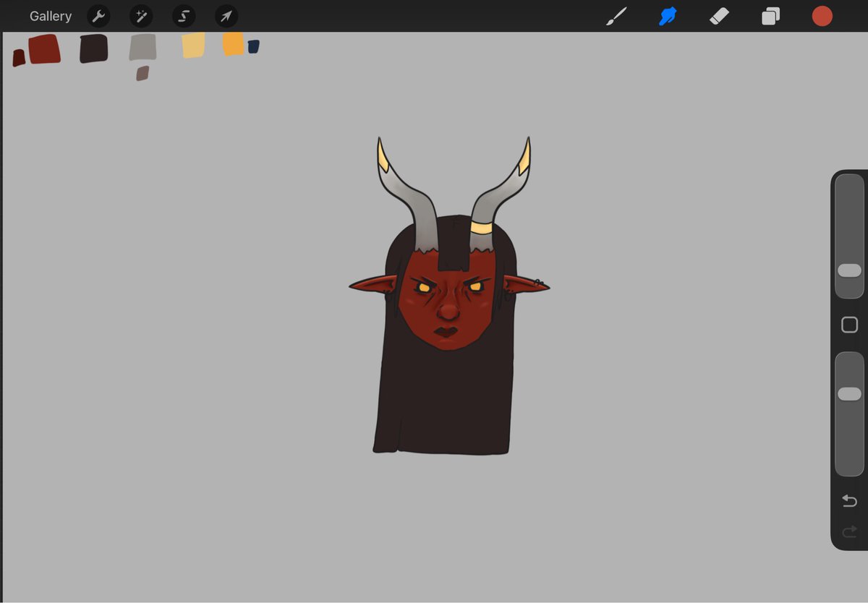Image resolution: width=868 pixels, height=603 pixels.
Task: Open the Layers panel
Action: pos(770,16)
